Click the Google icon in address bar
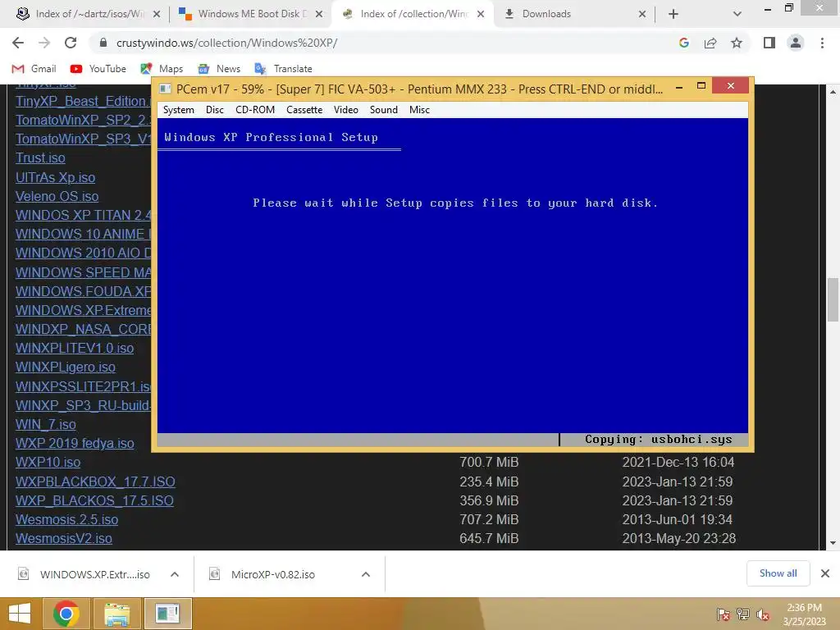The image size is (840, 630). click(x=683, y=43)
